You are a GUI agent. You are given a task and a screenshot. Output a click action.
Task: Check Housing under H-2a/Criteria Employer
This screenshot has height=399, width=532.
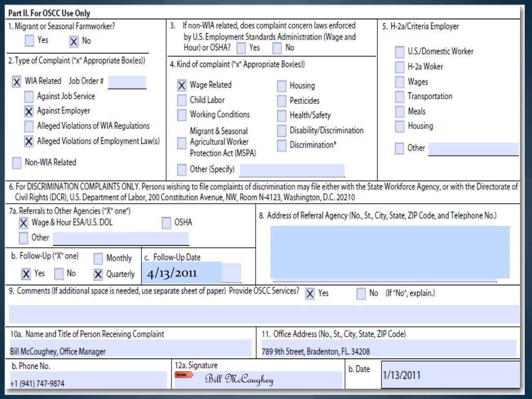click(400, 127)
